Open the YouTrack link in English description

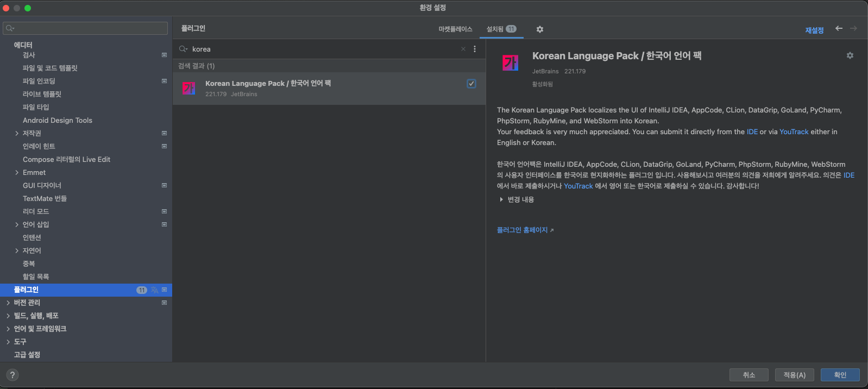click(794, 131)
